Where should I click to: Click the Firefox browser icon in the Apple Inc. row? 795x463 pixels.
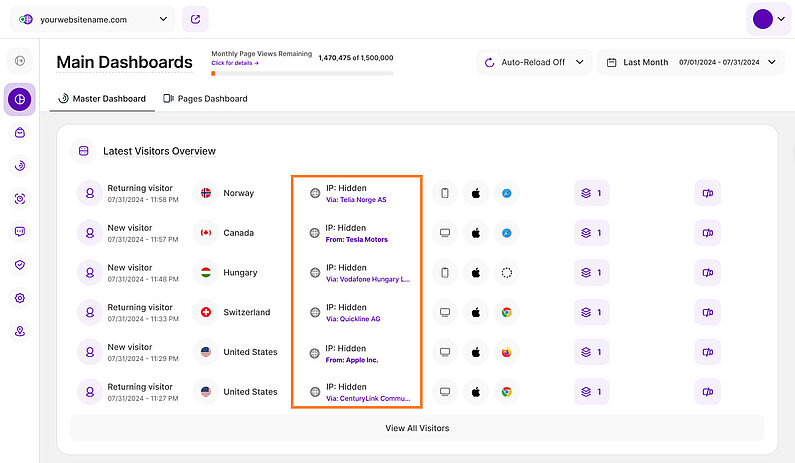(x=507, y=352)
